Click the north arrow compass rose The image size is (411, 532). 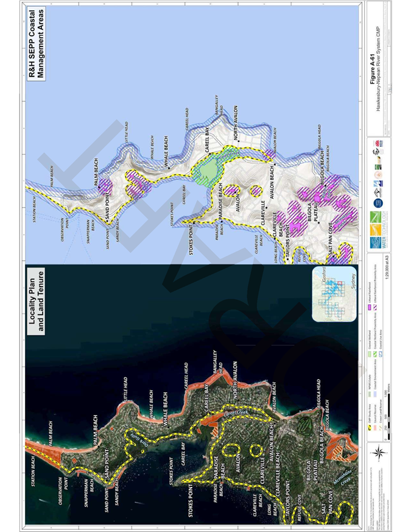pyautogui.click(x=378, y=452)
